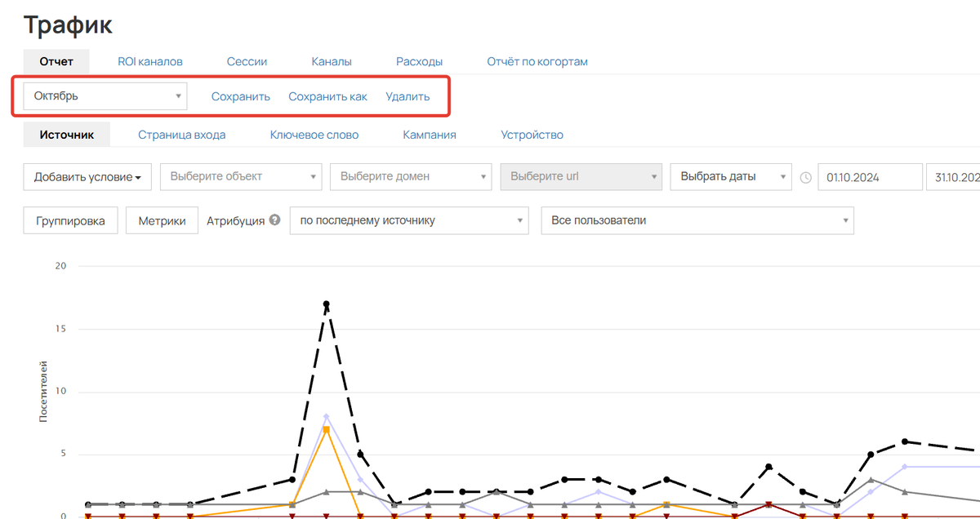980x519 pixels.
Task: Click the Сохранить link
Action: coord(240,97)
